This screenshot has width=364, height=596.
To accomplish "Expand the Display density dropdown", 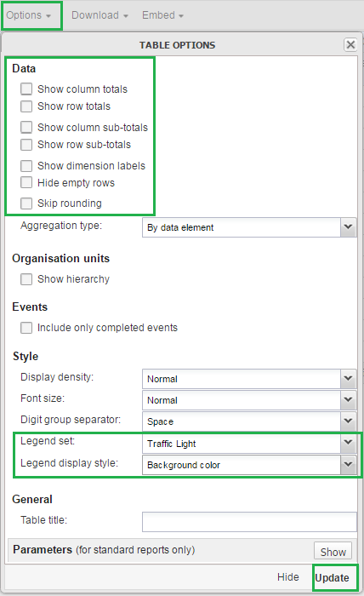I will [x=348, y=379].
